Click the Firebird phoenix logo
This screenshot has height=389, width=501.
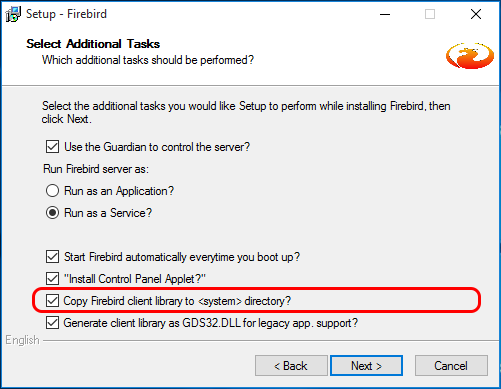pos(470,56)
